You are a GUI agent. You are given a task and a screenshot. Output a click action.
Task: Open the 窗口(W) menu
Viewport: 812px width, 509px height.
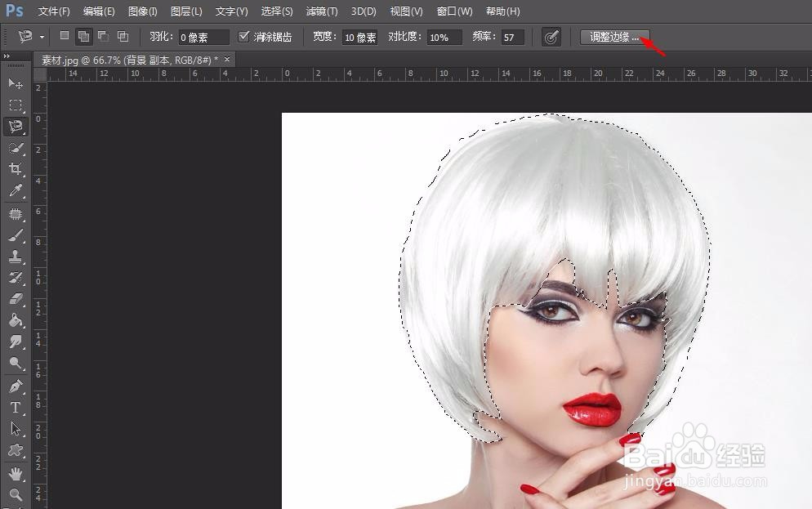coord(454,11)
